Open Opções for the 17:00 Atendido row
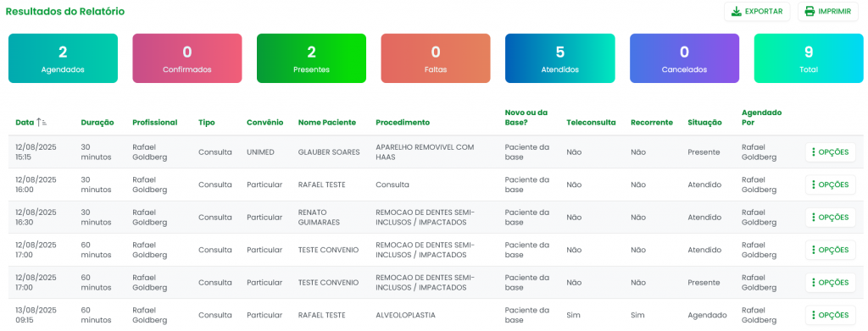 click(x=831, y=250)
